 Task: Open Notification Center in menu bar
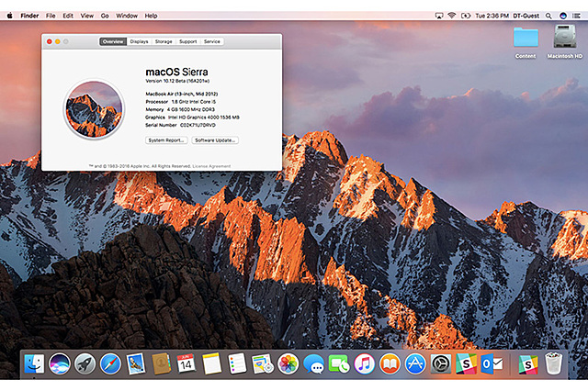pos(576,16)
